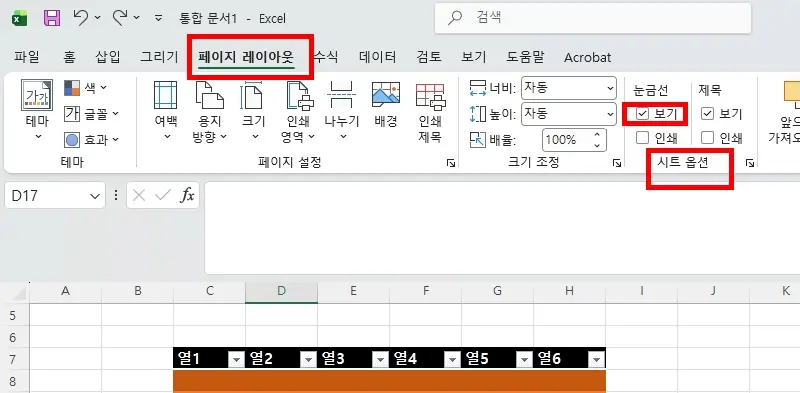The image size is (800, 393).
Task: Open the 효과 theme effects dropdown
Action: [91, 139]
